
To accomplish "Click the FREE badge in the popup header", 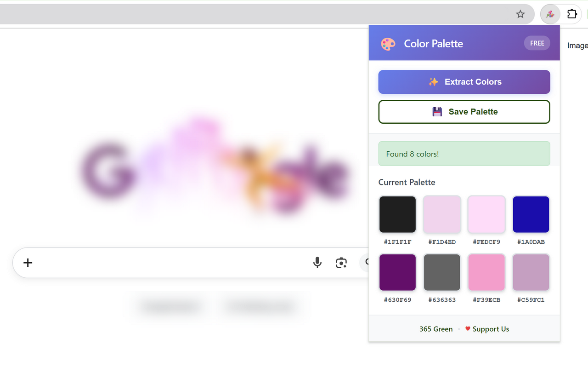I will (x=537, y=43).
